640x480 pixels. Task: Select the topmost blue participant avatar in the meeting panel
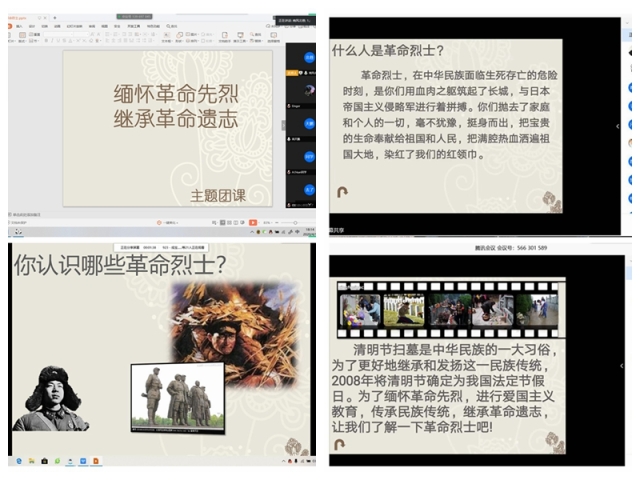point(309,58)
